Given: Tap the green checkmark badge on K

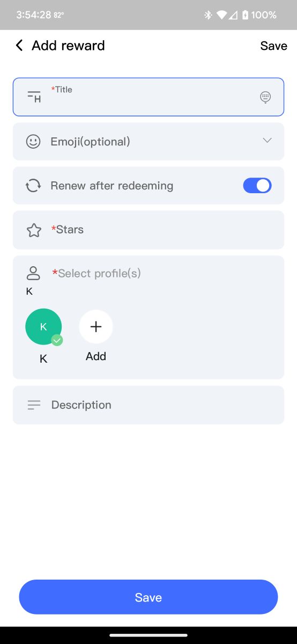Looking at the screenshot, I should (x=57, y=340).
